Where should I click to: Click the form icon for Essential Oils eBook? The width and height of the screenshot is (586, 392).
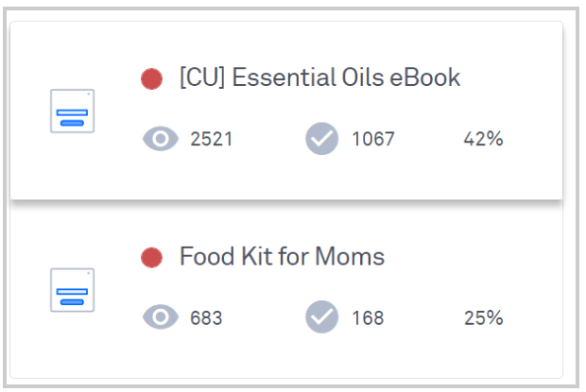pos(72,111)
